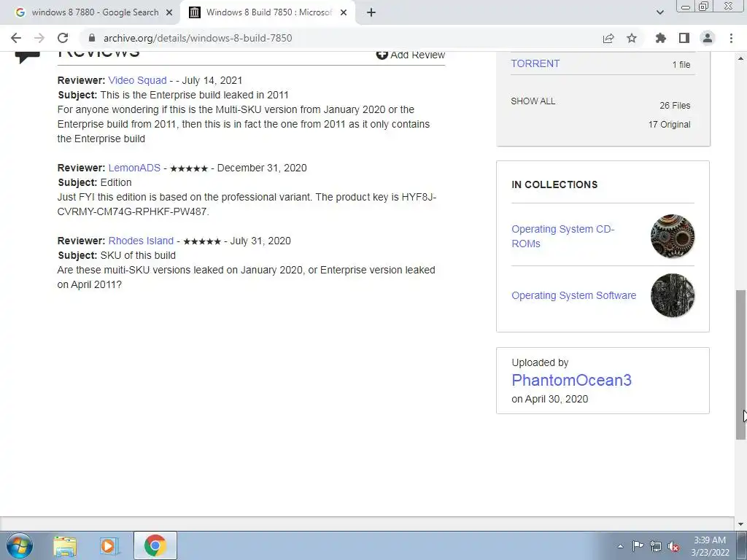Click the scrollbar up arrow
Viewport: 747px width, 560px height.
tap(741, 58)
